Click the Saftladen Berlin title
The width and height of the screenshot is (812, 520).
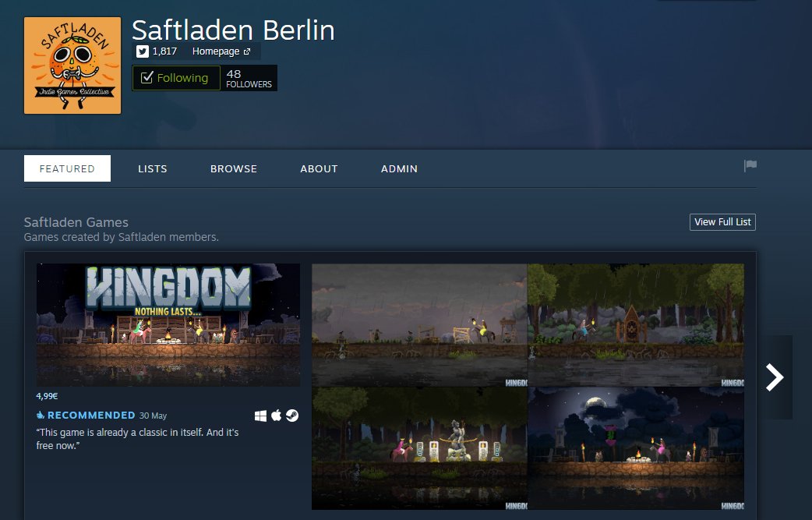point(233,30)
